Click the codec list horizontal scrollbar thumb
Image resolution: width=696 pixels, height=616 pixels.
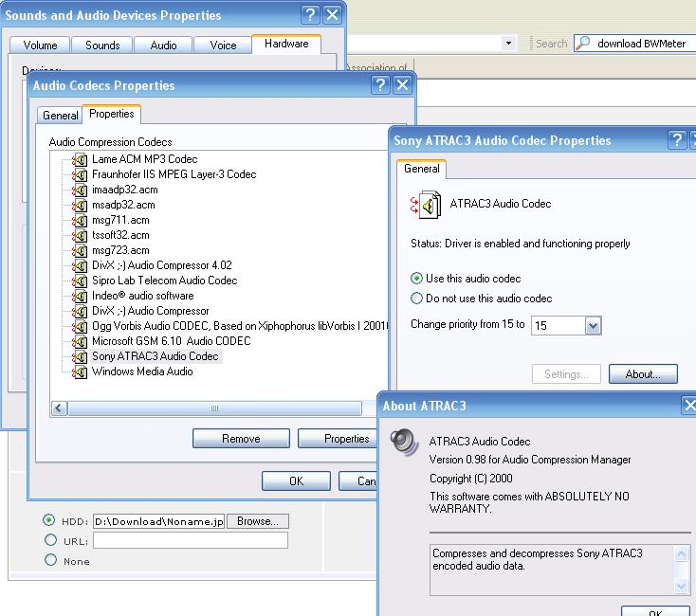click(215, 408)
